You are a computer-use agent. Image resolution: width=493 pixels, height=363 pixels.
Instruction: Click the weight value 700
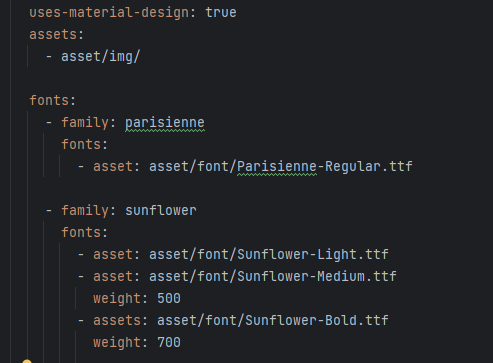pos(169,342)
